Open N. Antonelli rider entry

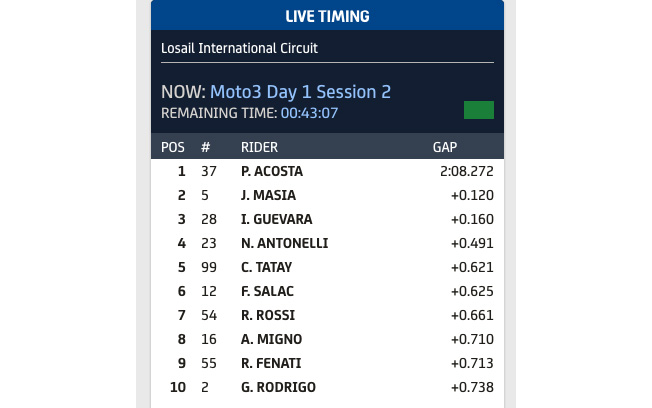[284, 243]
